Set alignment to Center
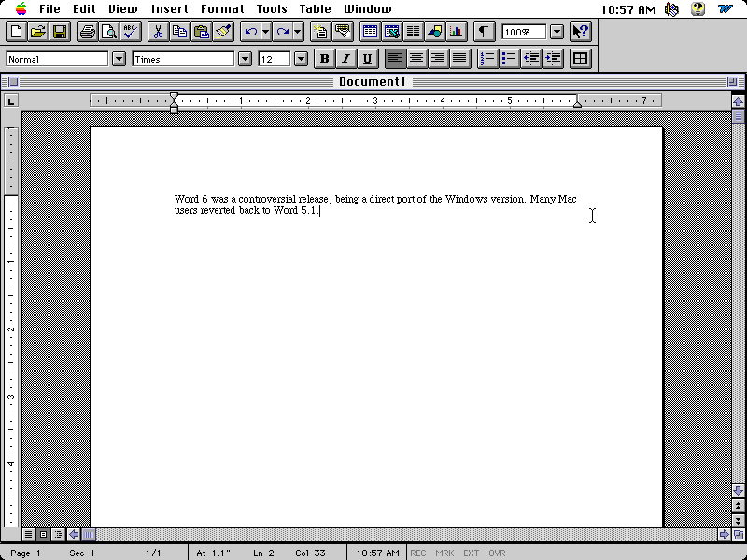This screenshot has height=560, width=747. tap(416, 59)
